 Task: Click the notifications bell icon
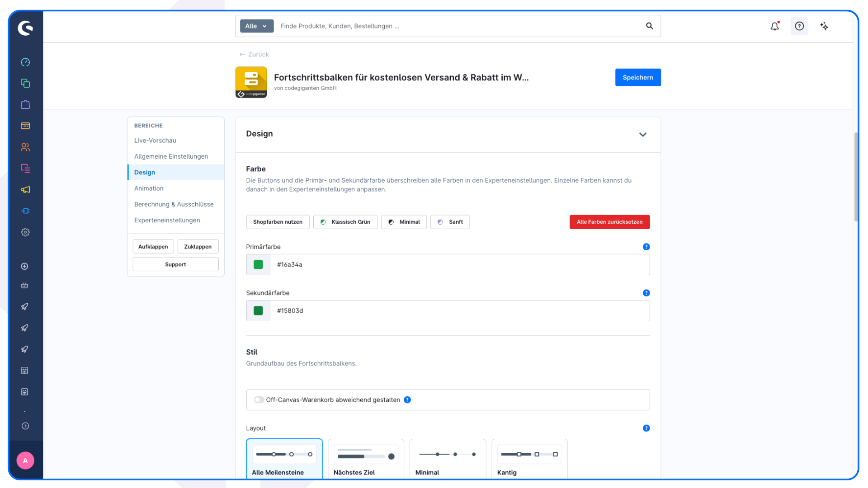[x=775, y=26]
